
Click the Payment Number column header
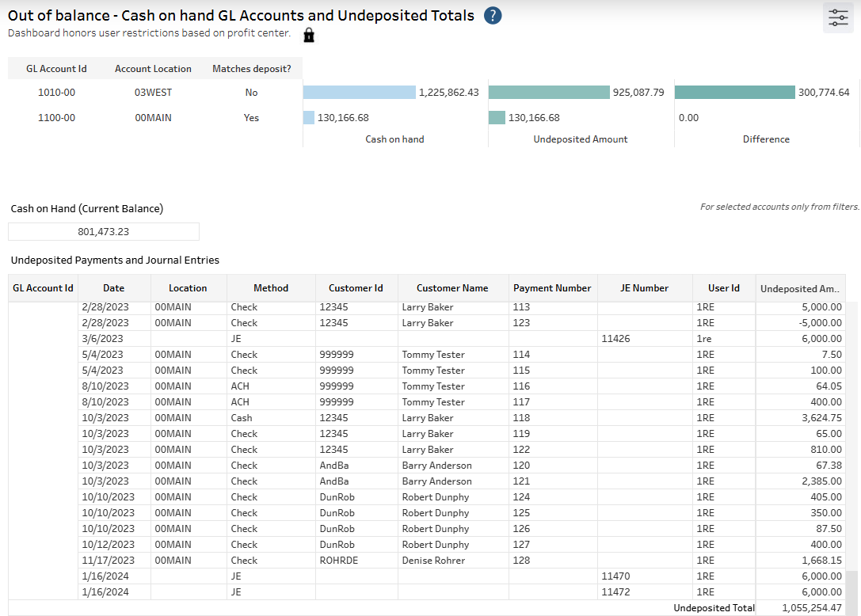pyautogui.click(x=552, y=288)
